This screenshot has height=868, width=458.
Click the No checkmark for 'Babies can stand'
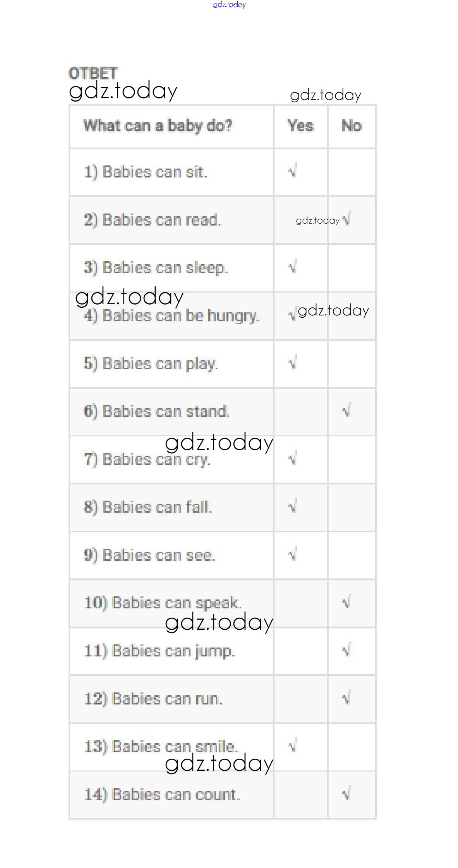point(347,410)
